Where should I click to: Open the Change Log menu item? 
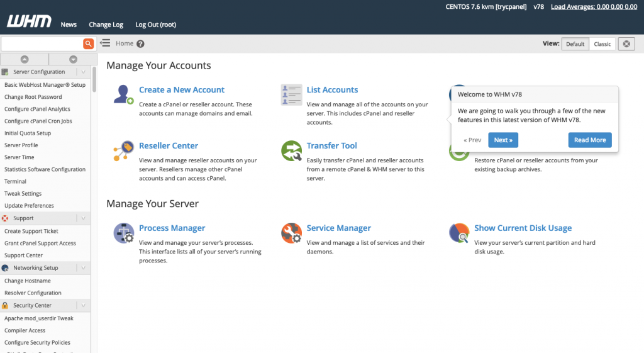pyautogui.click(x=106, y=25)
